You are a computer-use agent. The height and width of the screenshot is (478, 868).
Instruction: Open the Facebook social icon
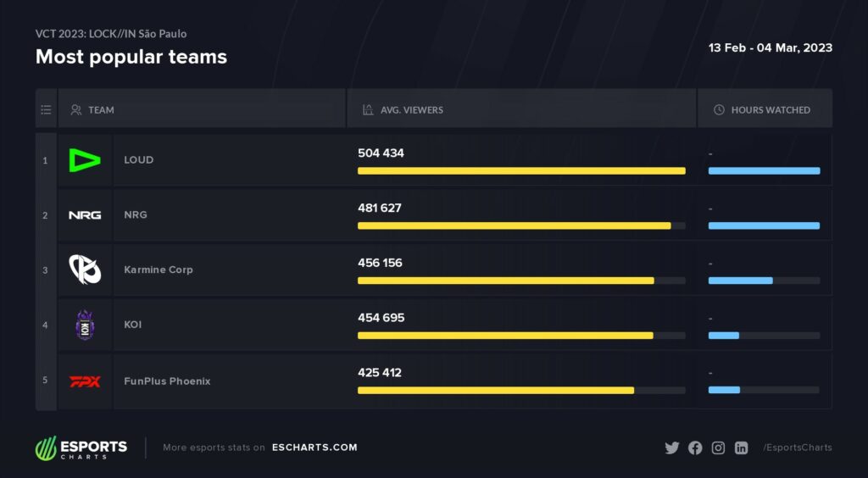tap(695, 447)
